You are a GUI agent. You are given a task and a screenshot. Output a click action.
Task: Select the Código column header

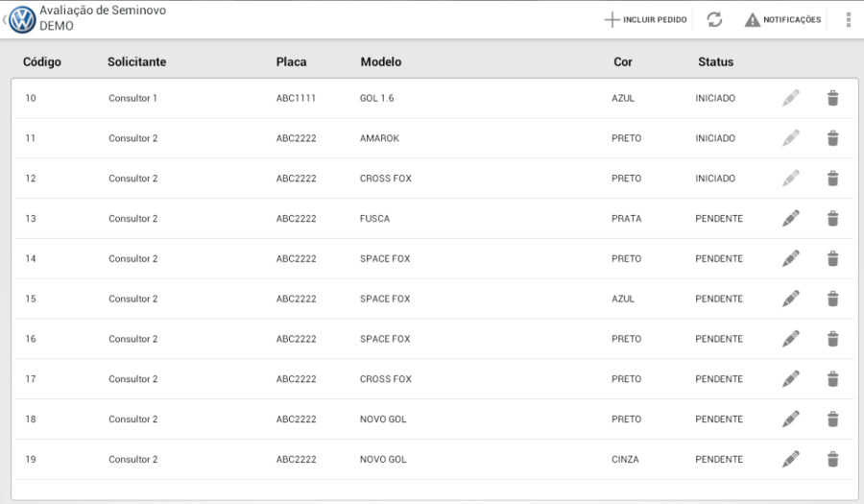42,62
